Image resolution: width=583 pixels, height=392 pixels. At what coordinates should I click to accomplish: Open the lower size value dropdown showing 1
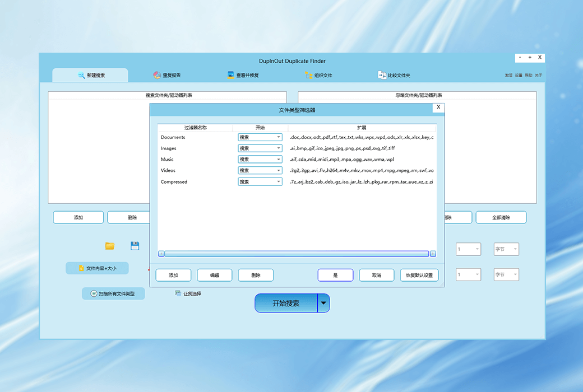[469, 274]
